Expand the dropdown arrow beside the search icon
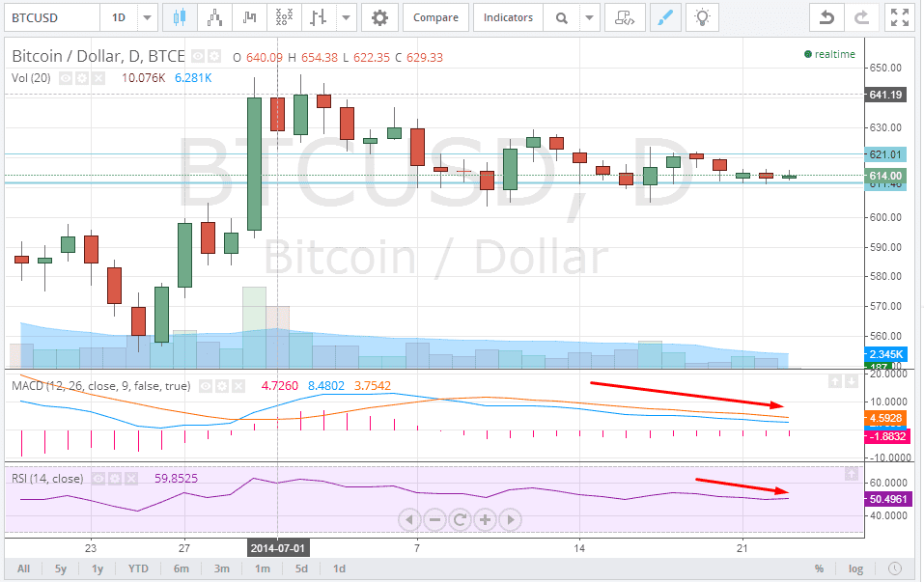This screenshot has height=582, width=924. [589, 17]
